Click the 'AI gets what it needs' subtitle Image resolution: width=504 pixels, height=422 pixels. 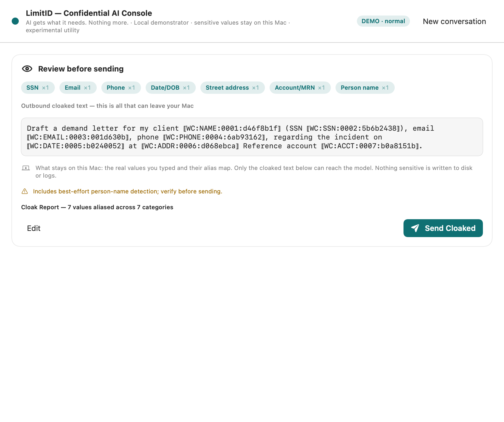[158, 26]
